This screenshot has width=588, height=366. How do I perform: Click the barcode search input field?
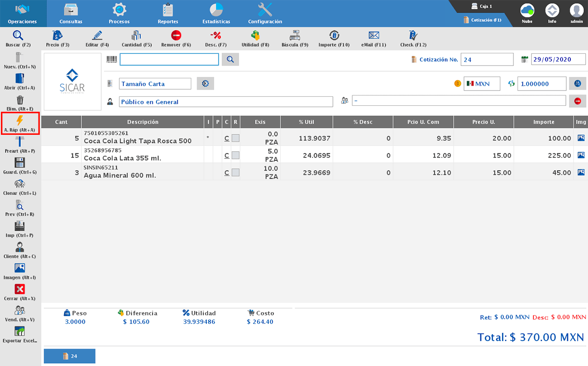pyautogui.click(x=169, y=59)
